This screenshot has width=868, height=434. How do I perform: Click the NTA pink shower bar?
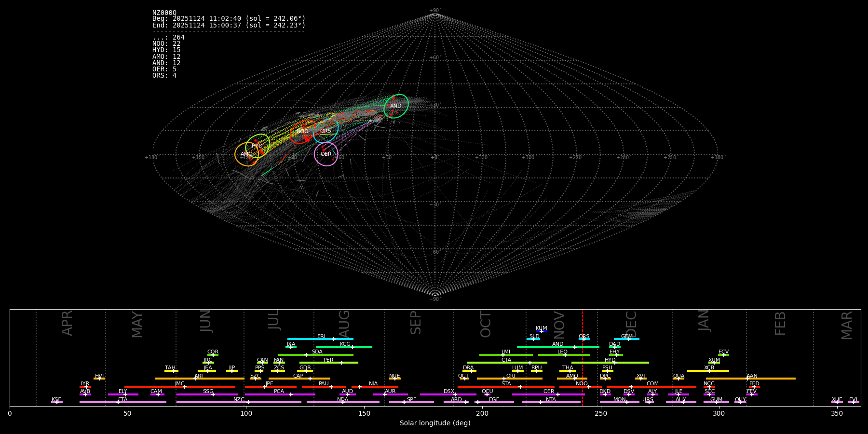551,402
